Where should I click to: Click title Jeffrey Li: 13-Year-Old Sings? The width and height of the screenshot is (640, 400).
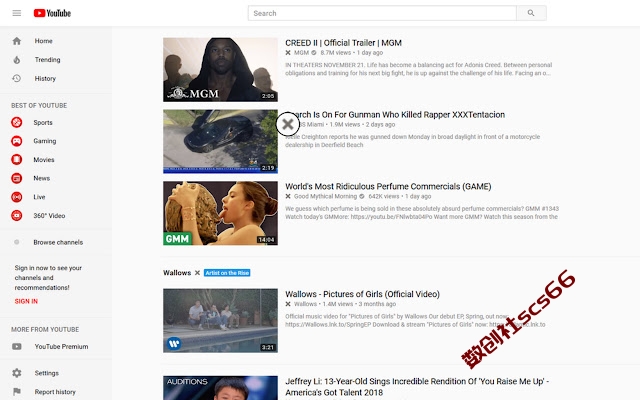pos(417,387)
